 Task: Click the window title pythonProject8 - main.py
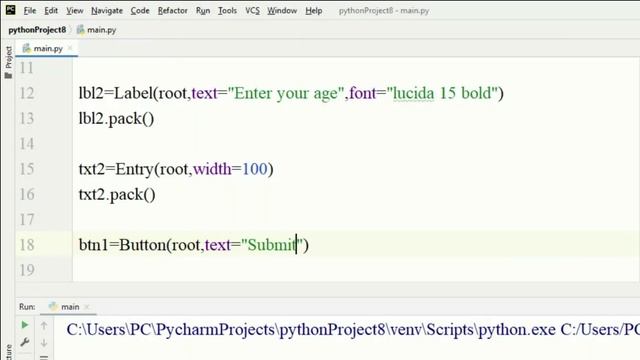(384, 11)
